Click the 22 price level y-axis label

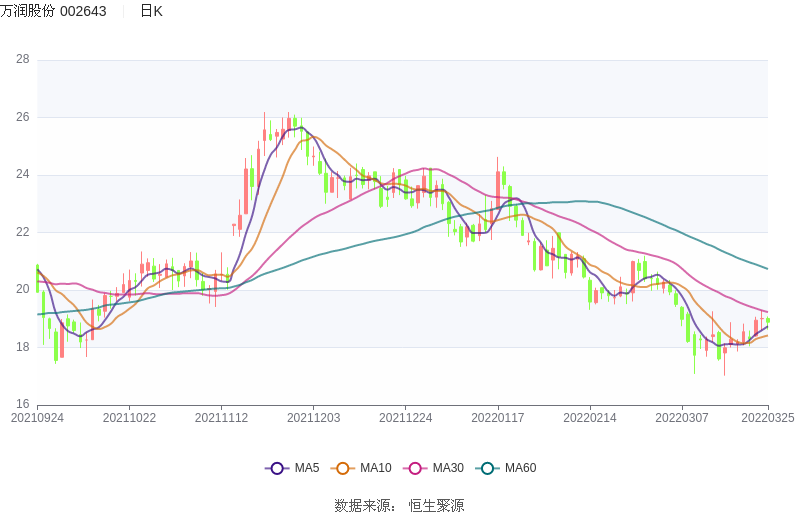[x=22, y=232]
